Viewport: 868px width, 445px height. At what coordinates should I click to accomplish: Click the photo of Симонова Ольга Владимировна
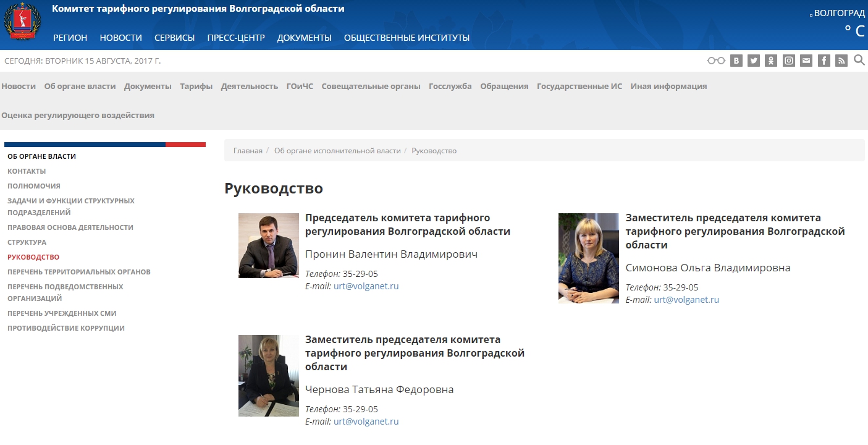pyautogui.click(x=588, y=258)
